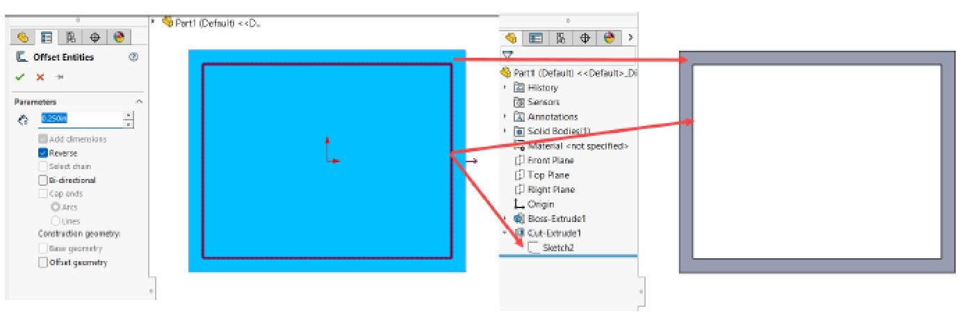Switch to PropertyManager tab in left panel
This screenshot has width=980, height=316.
click(x=47, y=37)
